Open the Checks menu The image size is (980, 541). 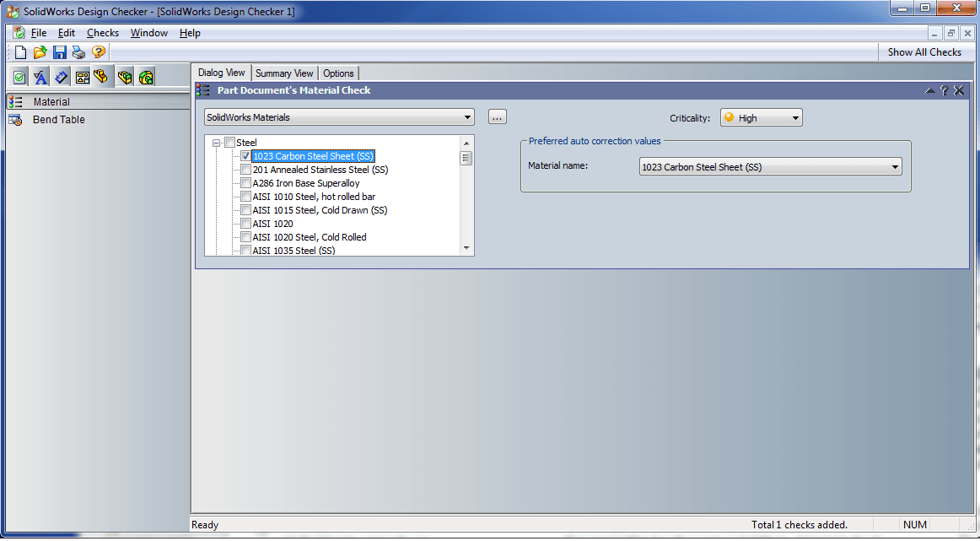[103, 33]
